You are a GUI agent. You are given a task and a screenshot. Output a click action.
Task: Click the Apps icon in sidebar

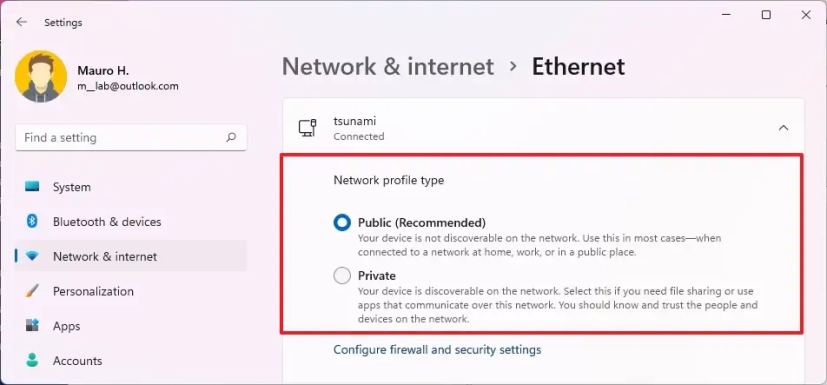[x=32, y=326]
